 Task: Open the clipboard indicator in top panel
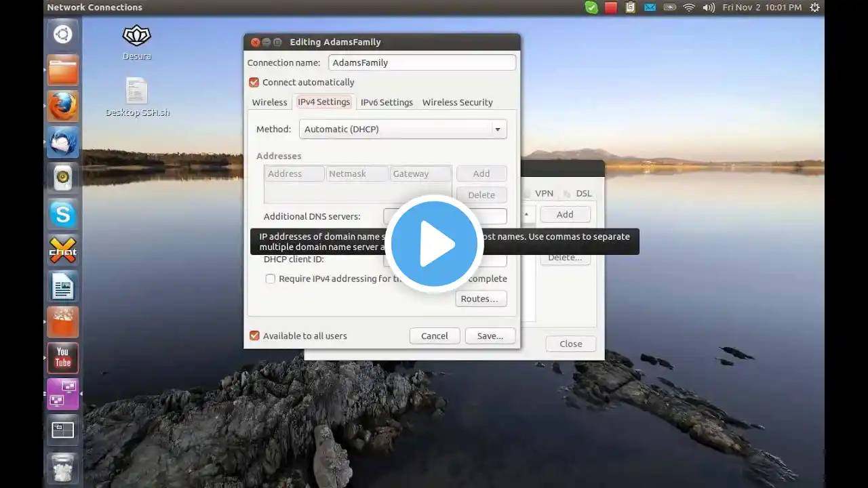pyautogui.click(x=631, y=7)
